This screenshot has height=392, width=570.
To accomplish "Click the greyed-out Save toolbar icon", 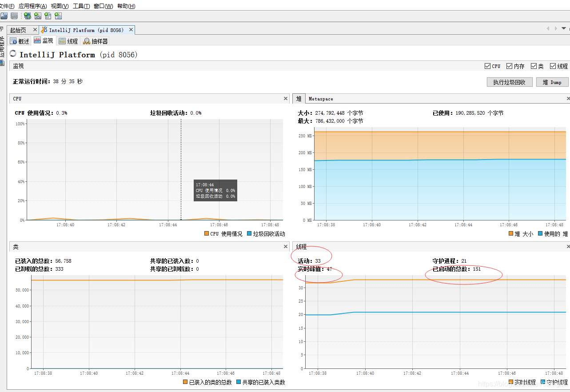I will coord(14,16).
